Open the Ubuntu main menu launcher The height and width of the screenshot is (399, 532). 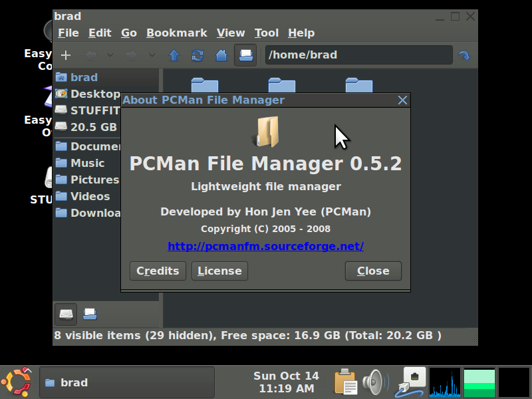click(x=16, y=382)
